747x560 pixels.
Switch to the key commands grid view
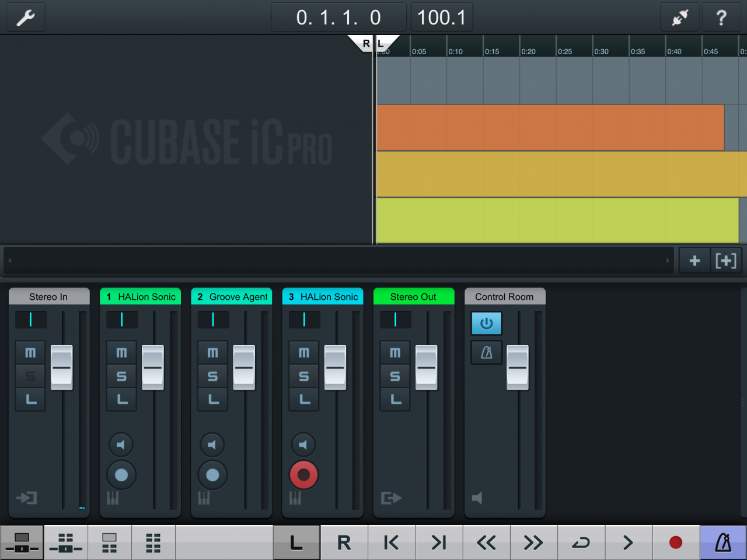pos(153,542)
